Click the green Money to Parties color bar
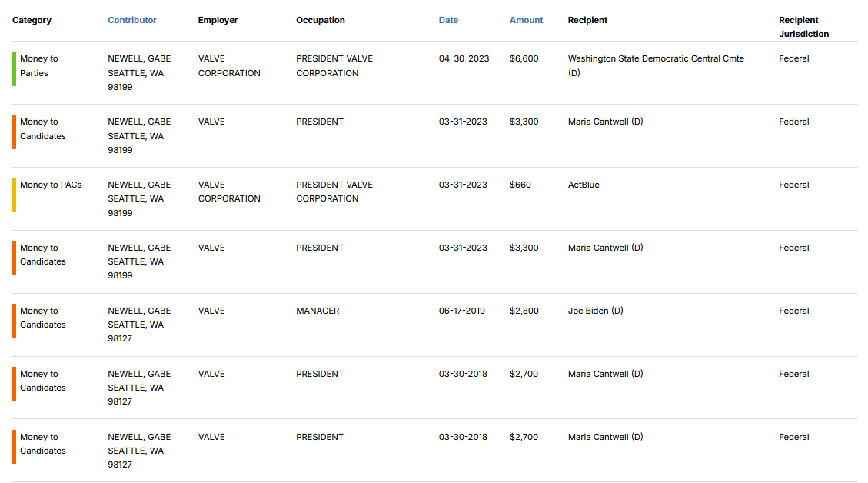Image resolution: width=868 pixels, height=483 pixels. point(15,68)
